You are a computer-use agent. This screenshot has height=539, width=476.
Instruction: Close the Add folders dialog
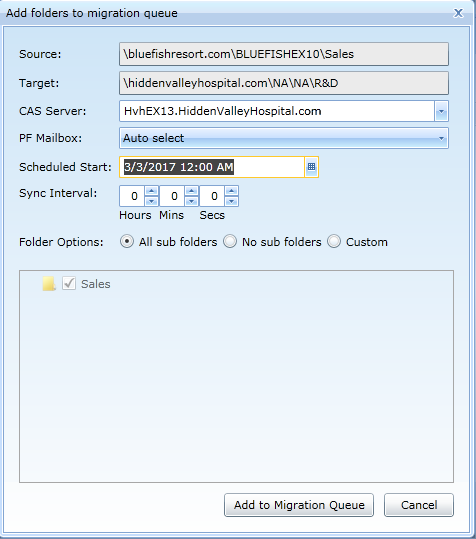tap(458, 13)
